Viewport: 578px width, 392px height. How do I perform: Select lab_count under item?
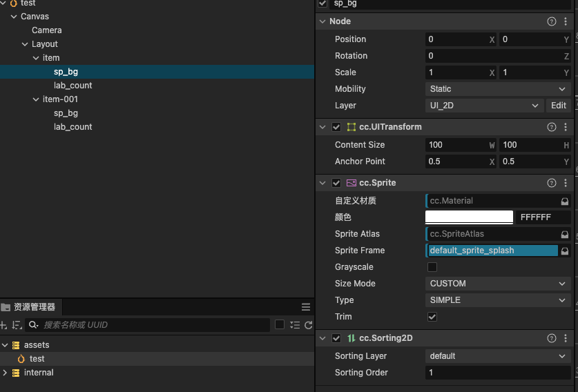click(x=73, y=86)
